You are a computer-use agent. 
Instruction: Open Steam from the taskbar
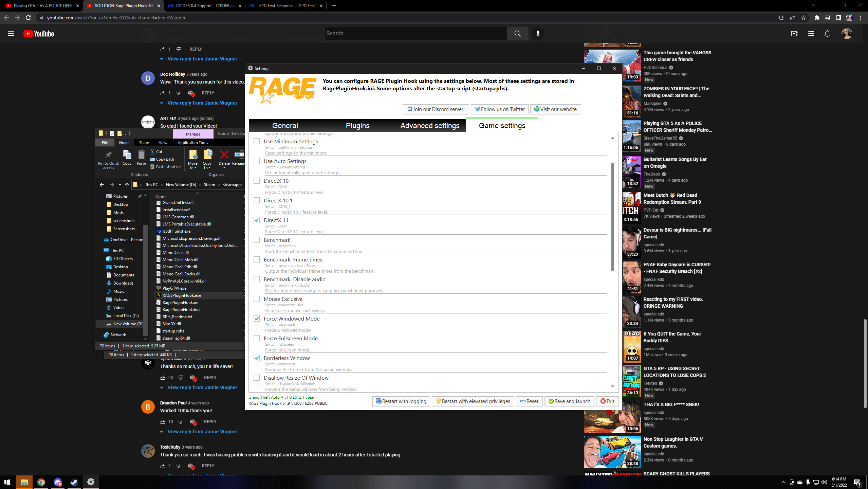74,482
